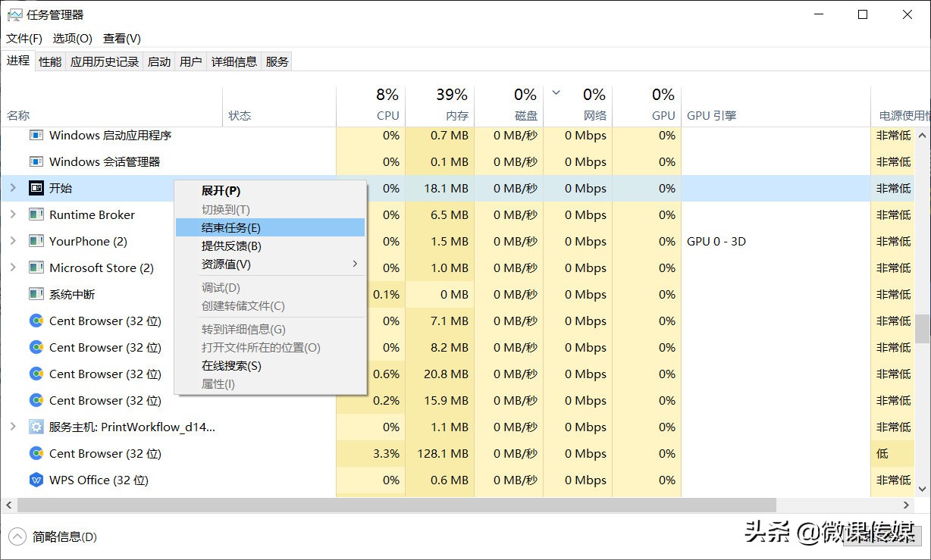Sort by the 磁盘 column header
Screen dimensions: 931x560
click(x=509, y=106)
